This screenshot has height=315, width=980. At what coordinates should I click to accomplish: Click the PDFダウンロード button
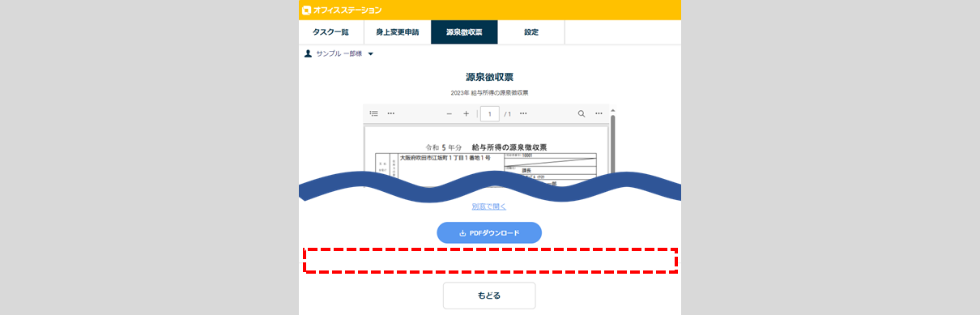tap(489, 232)
